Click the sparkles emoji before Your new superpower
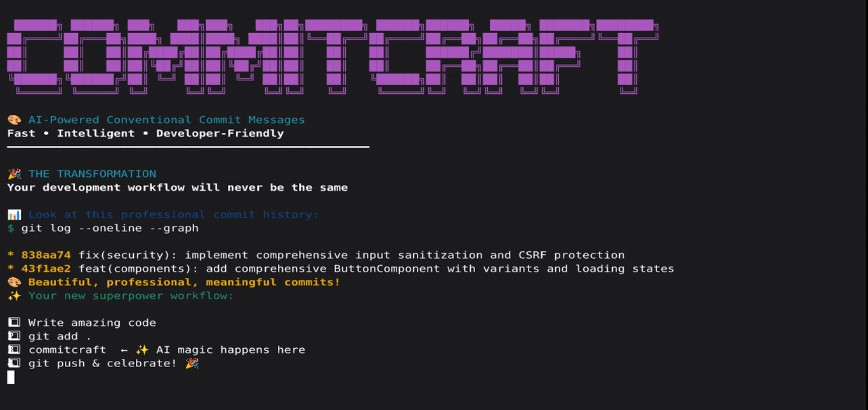The image size is (868, 410). pyautogui.click(x=14, y=296)
